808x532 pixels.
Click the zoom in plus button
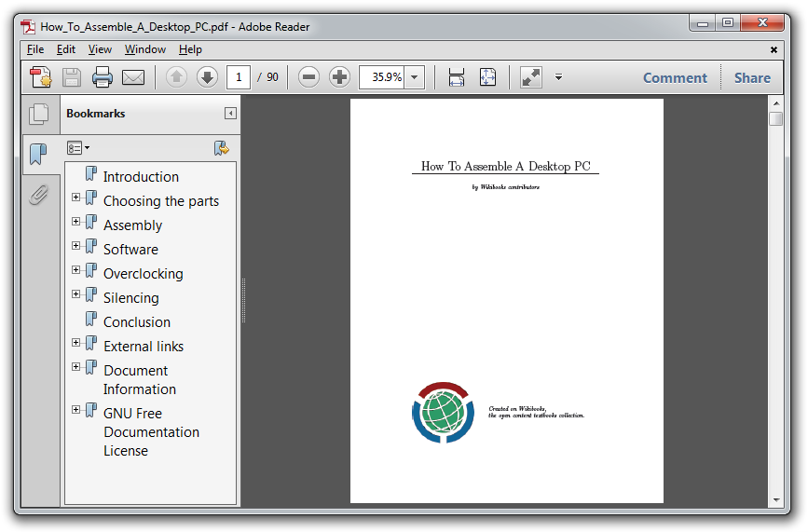(x=340, y=77)
